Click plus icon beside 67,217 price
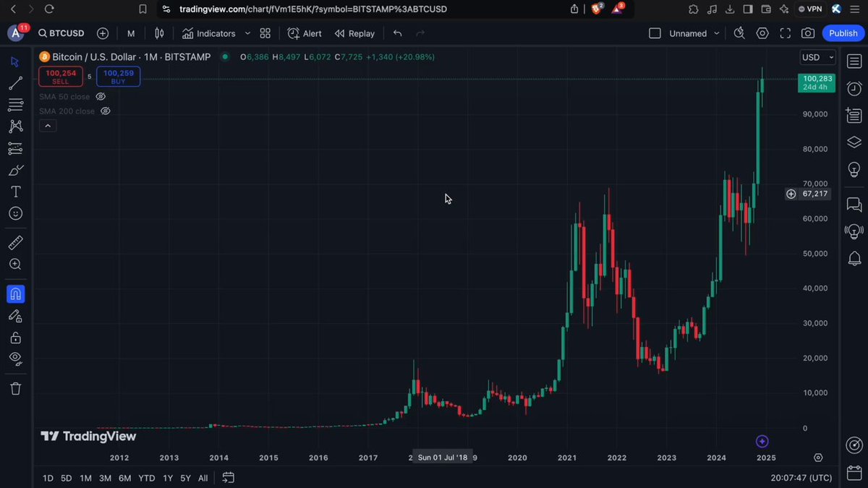 point(791,194)
